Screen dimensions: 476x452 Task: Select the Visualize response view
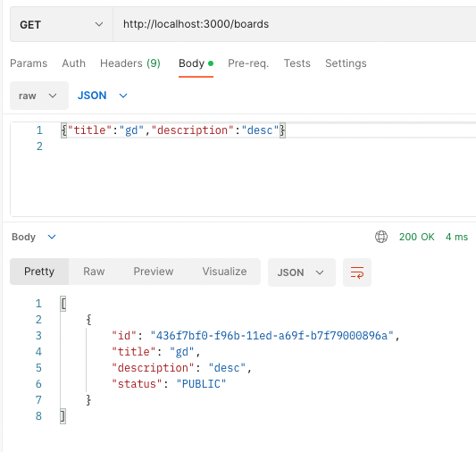pos(224,272)
